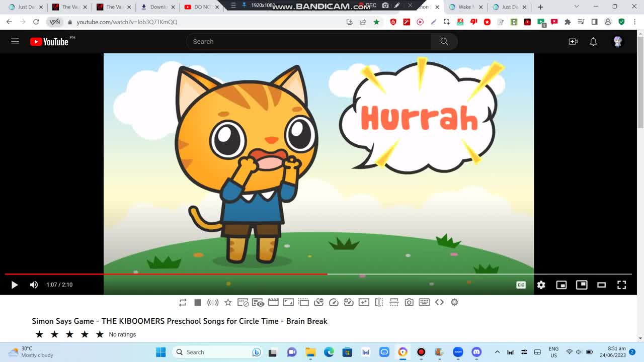Image resolution: width=644 pixels, height=362 pixels.
Task: Click the Simon Says Game video title
Action: coord(180,321)
